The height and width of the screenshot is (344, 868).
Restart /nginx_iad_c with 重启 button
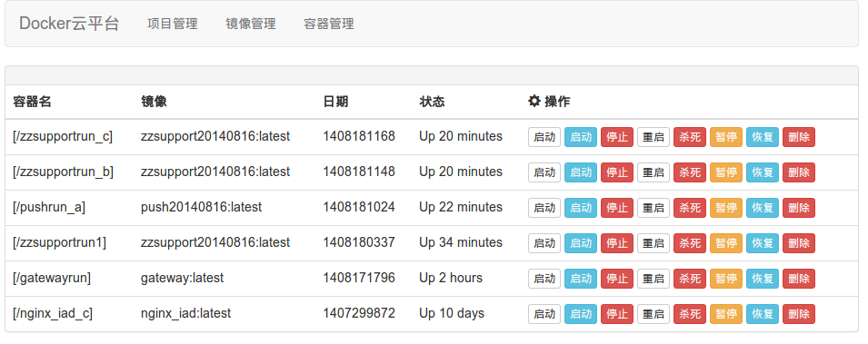[653, 314]
